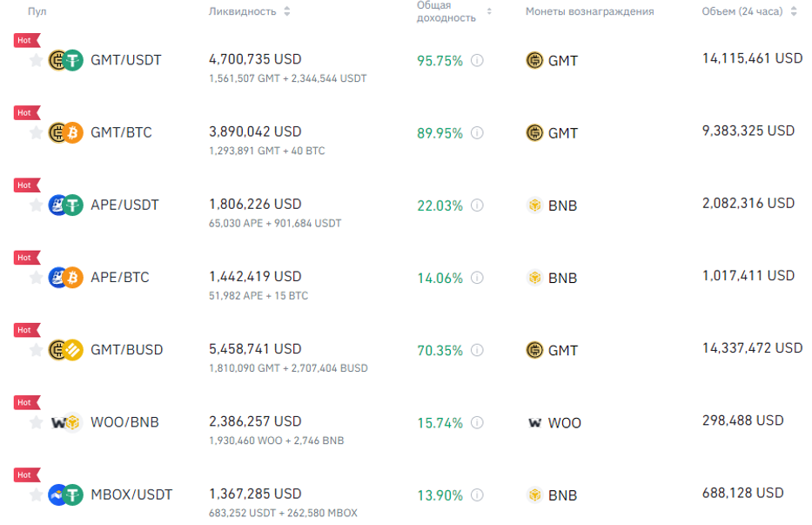812x525 pixels.
Task: Favorite the APE/USDT pool star
Action: [36, 205]
